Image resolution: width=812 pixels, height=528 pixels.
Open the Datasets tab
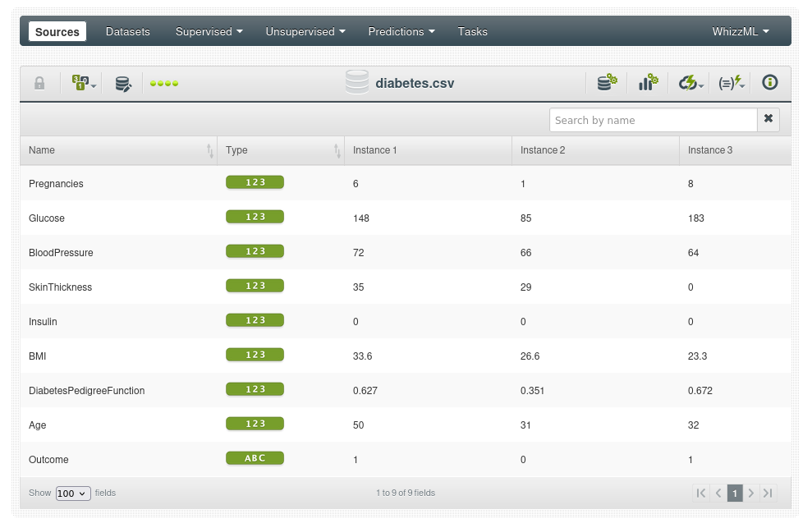[x=128, y=32]
